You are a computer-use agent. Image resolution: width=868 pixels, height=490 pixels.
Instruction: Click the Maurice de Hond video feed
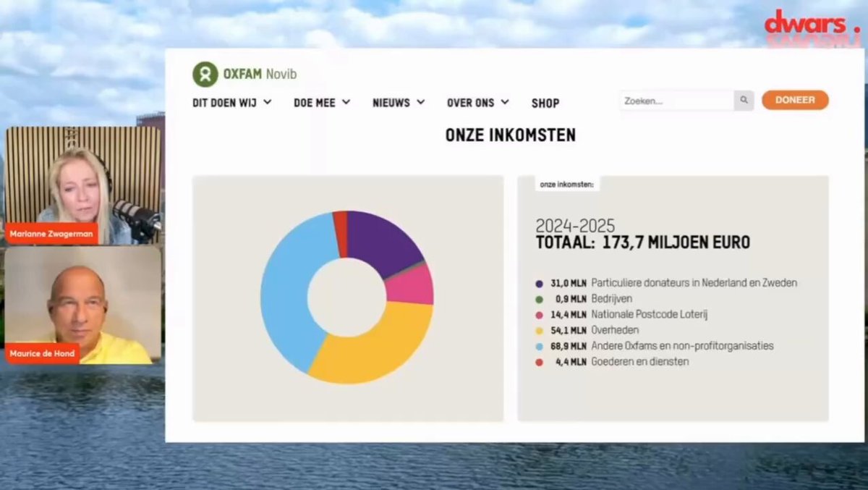point(84,305)
